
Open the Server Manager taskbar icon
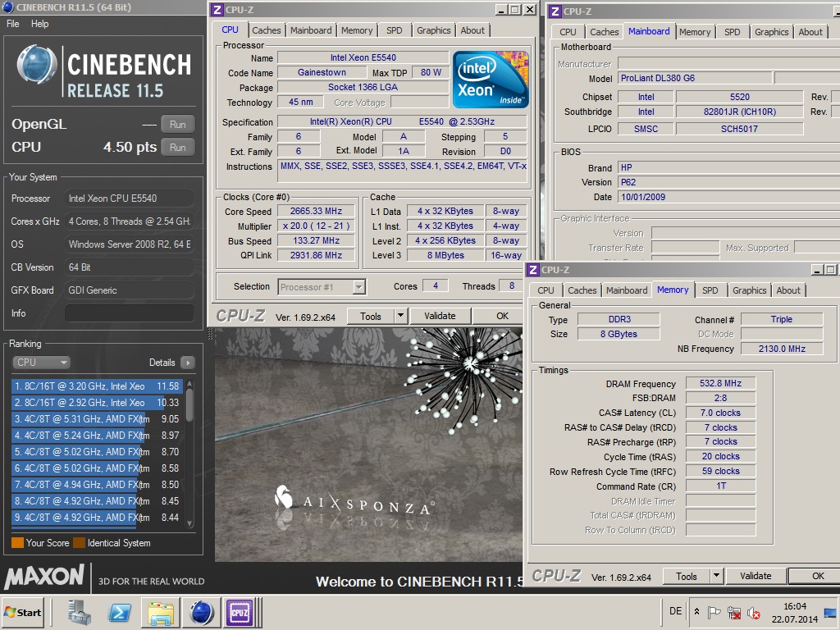click(80, 612)
